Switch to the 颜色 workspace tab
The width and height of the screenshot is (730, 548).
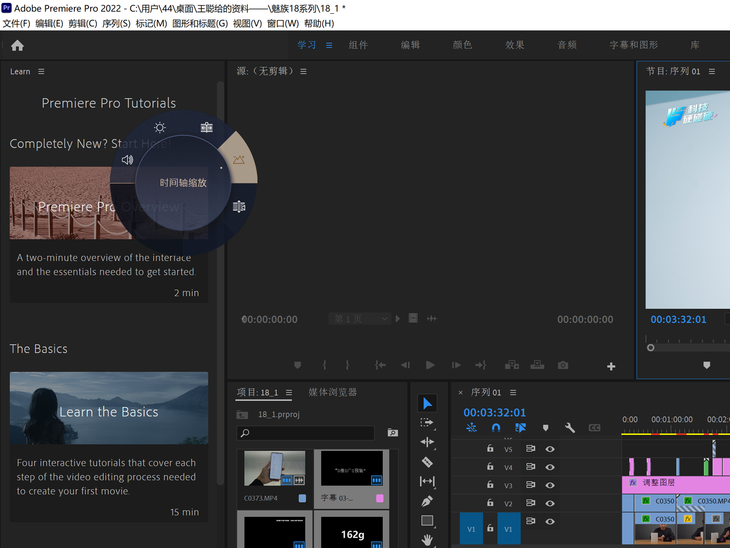tap(462, 45)
